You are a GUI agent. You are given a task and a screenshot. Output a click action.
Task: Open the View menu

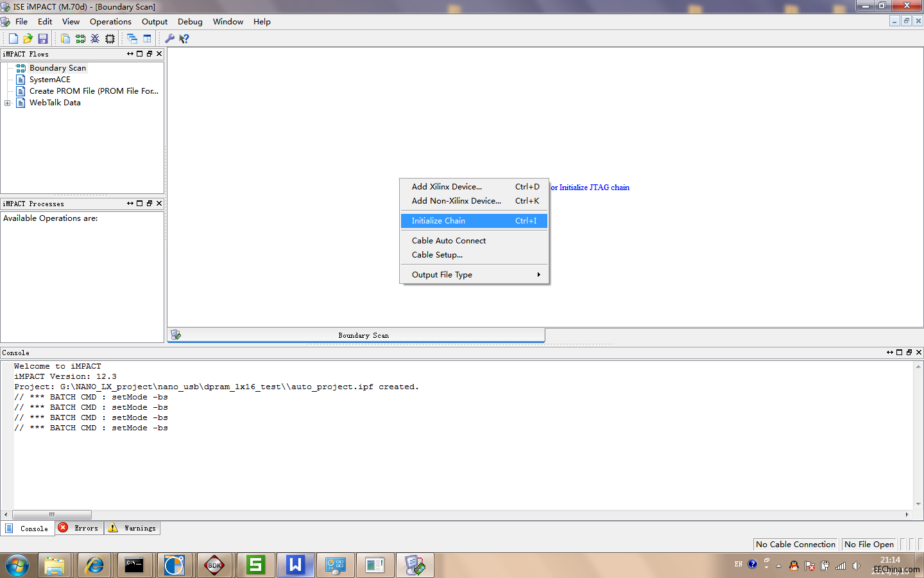click(x=71, y=22)
